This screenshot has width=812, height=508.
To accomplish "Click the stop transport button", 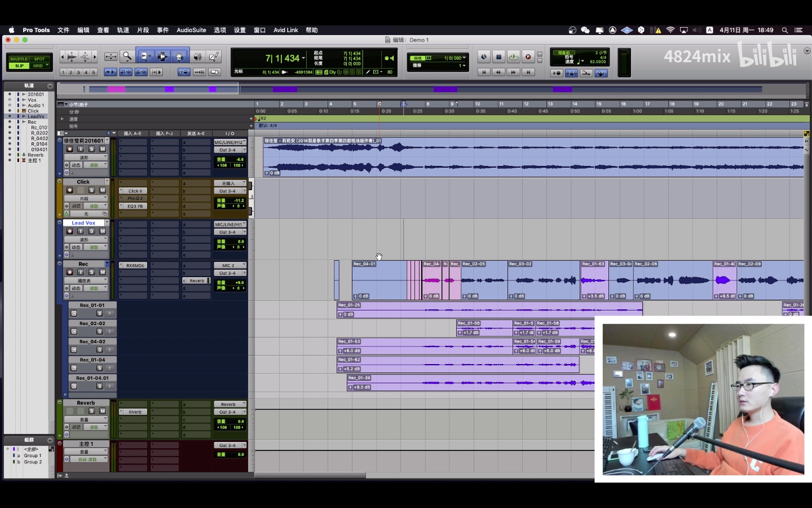I will pyautogui.click(x=498, y=57).
